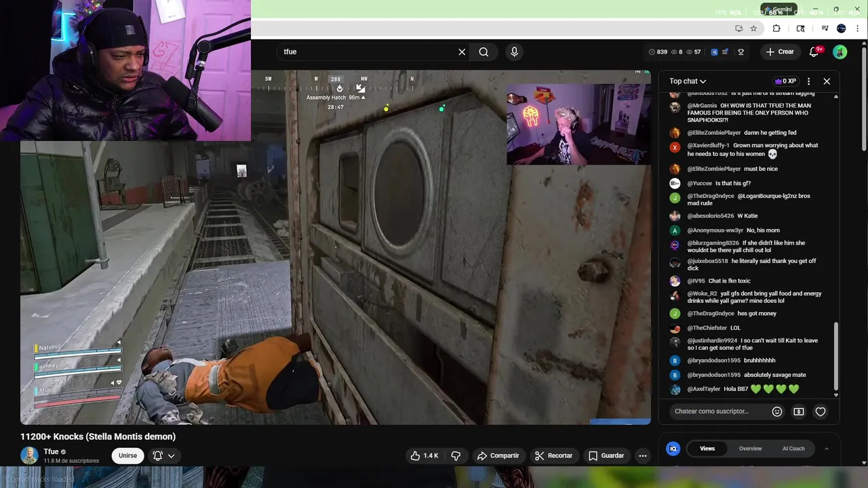868x488 pixels.
Task: Click the eye stat showing 57
Action: pos(694,52)
